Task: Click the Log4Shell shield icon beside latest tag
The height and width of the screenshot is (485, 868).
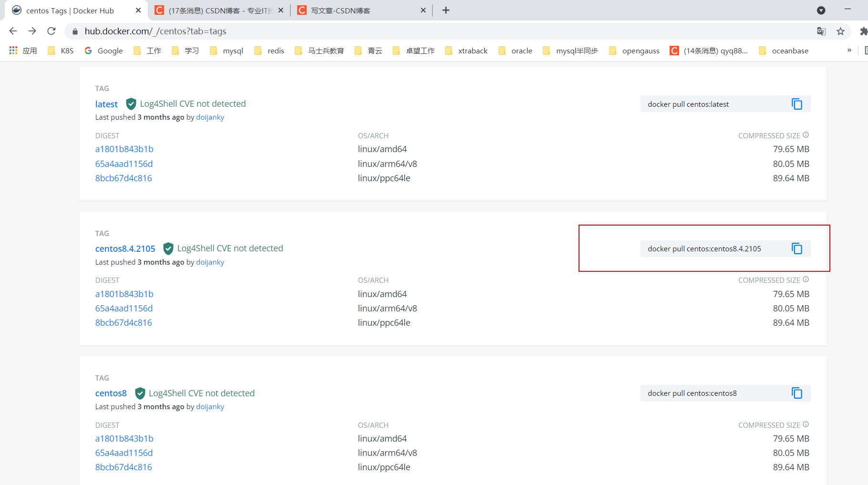Action: pyautogui.click(x=131, y=103)
